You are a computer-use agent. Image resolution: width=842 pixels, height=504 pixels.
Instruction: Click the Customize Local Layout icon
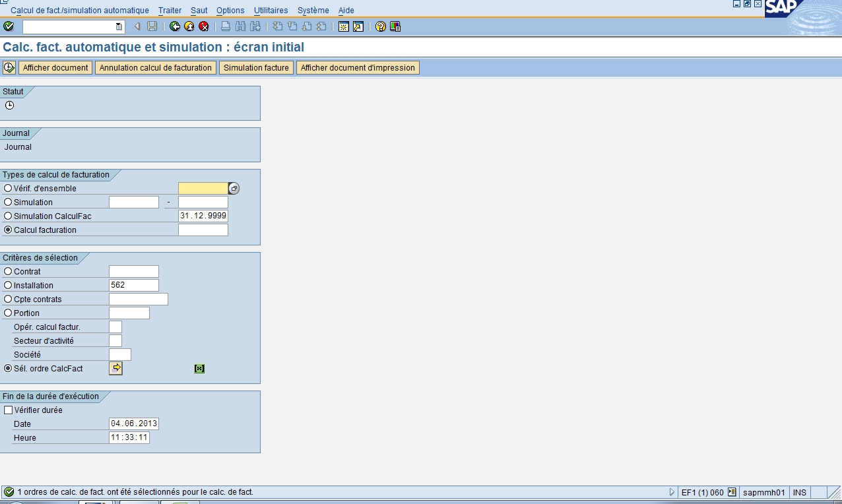(x=395, y=26)
